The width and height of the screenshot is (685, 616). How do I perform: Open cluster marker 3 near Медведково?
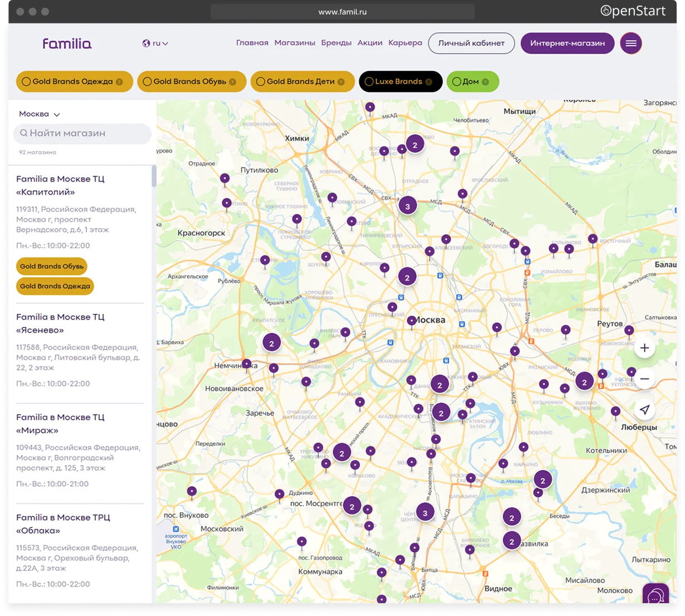click(x=407, y=206)
